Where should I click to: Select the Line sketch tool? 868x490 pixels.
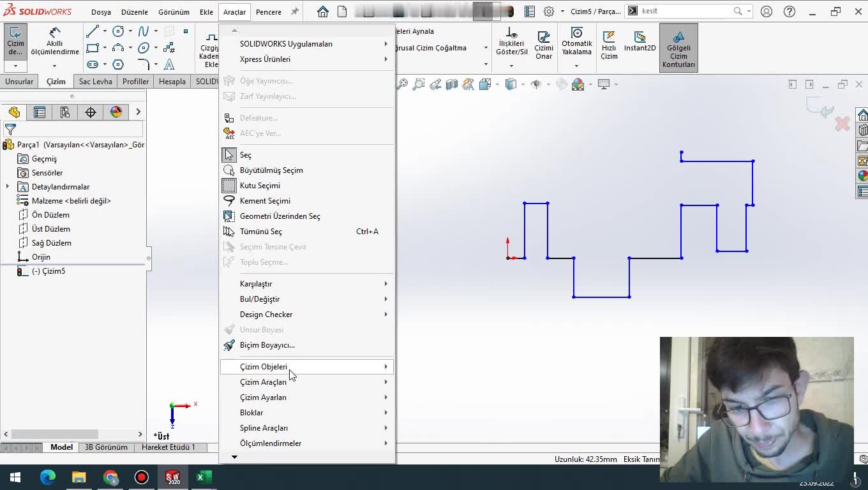click(x=93, y=31)
